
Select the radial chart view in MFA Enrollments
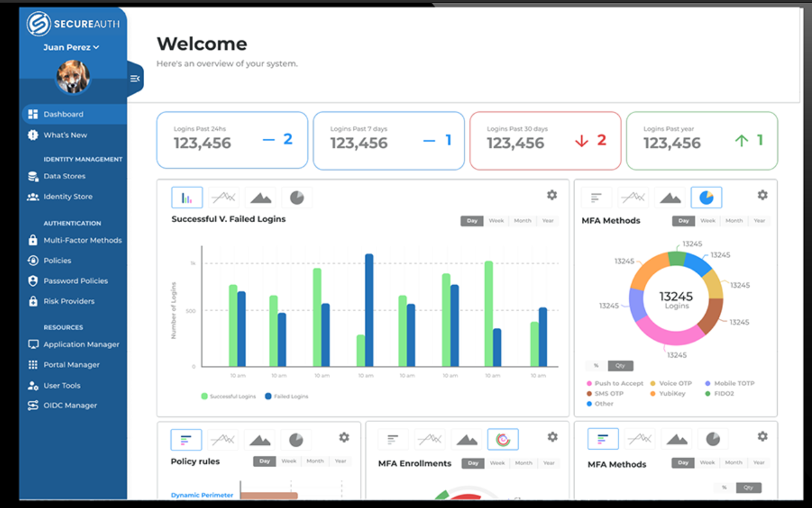tap(502, 439)
